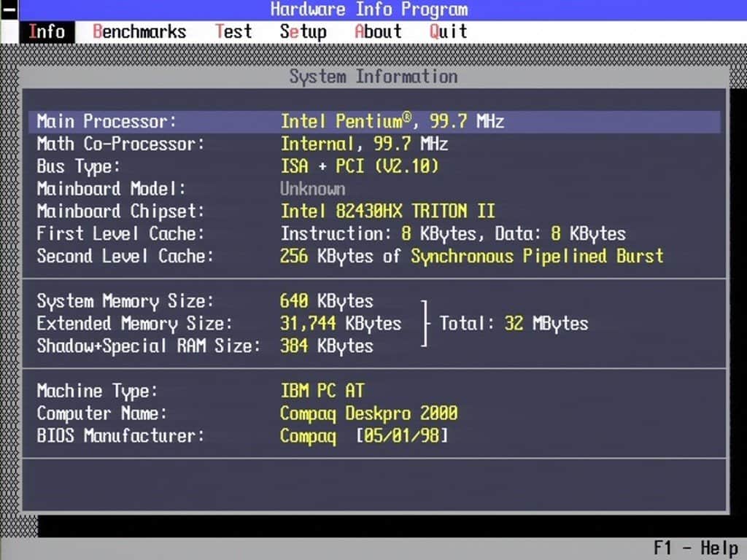This screenshot has height=560, width=747.
Task: Click the Bus Type label
Action: click(79, 167)
